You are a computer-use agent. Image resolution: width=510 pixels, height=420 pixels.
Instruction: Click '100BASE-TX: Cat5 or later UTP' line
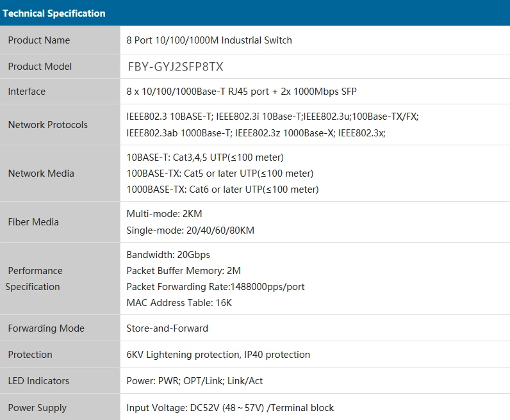[x=220, y=174]
